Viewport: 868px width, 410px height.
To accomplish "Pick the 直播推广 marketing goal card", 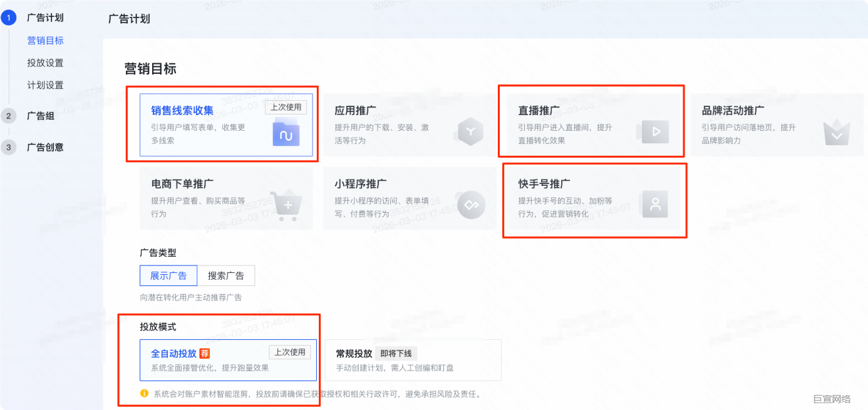I will tap(593, 125).
